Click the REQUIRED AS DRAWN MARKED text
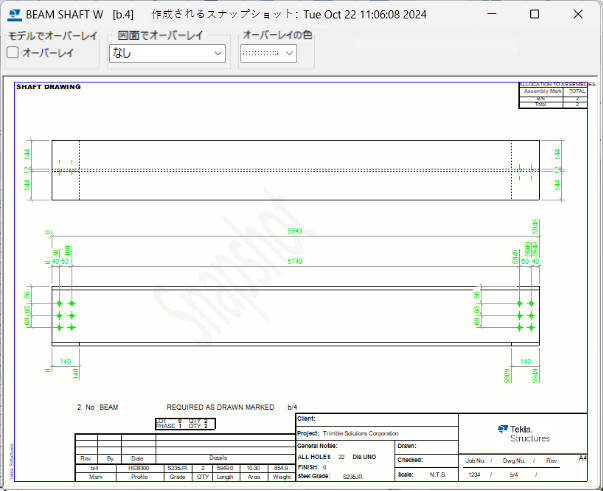Viewport: 603px width, 491px height. [219, 407]
